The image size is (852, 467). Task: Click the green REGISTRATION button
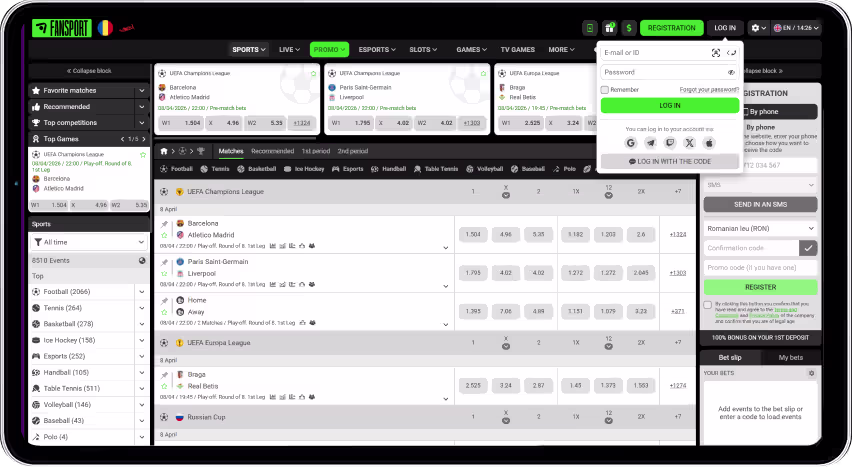click(672, 28)
